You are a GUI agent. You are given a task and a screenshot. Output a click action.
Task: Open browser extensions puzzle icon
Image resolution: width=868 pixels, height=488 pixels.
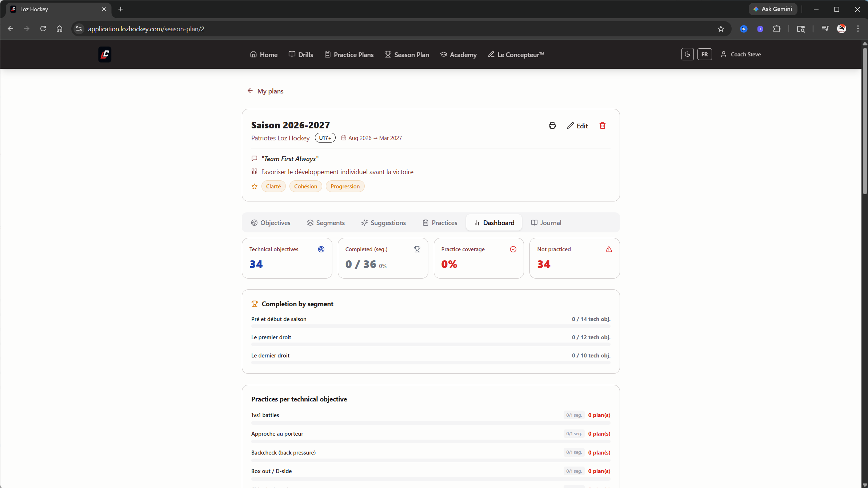tap(777, 29)
